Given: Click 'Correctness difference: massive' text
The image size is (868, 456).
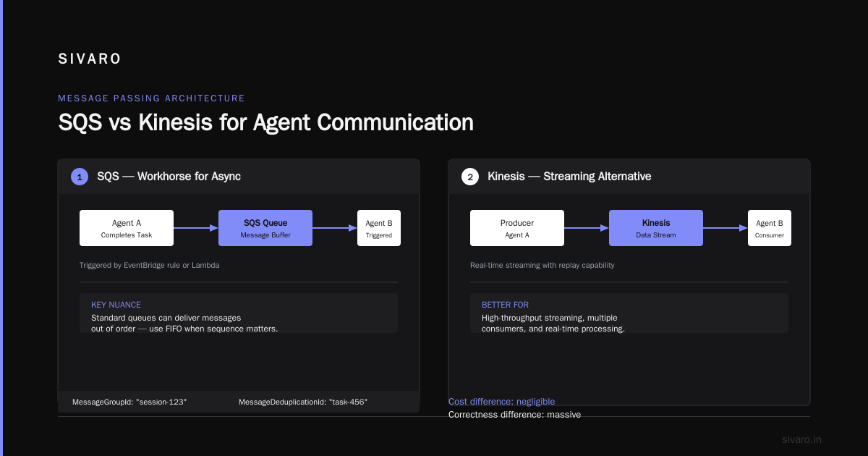Looking at the screenshot, I should tap(514, 415).
